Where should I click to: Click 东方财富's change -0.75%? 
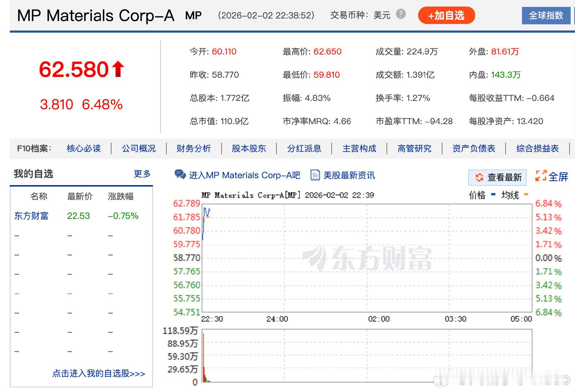pos(123,216)
